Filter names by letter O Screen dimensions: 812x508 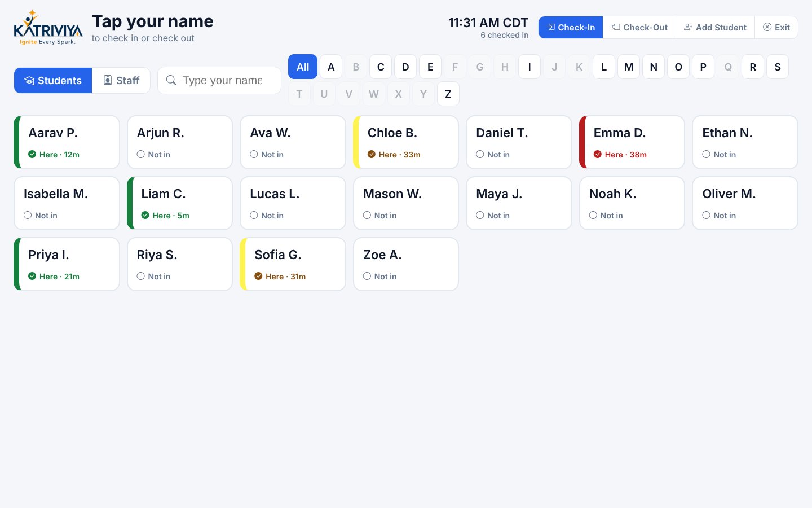click(x=678, y=67)
